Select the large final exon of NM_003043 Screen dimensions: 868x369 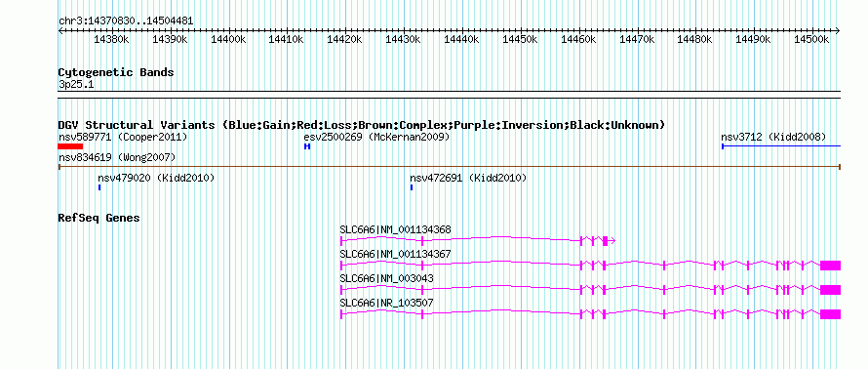[x=830, y=290]
